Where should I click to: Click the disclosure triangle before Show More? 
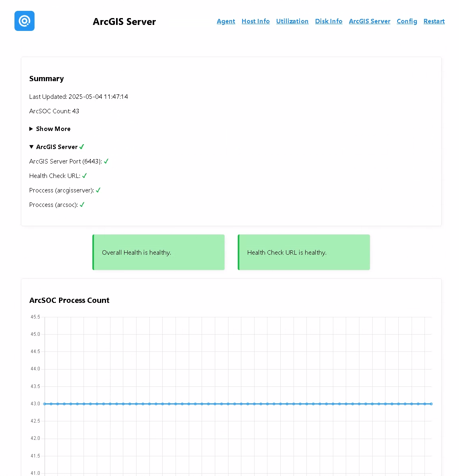(31, 129)
